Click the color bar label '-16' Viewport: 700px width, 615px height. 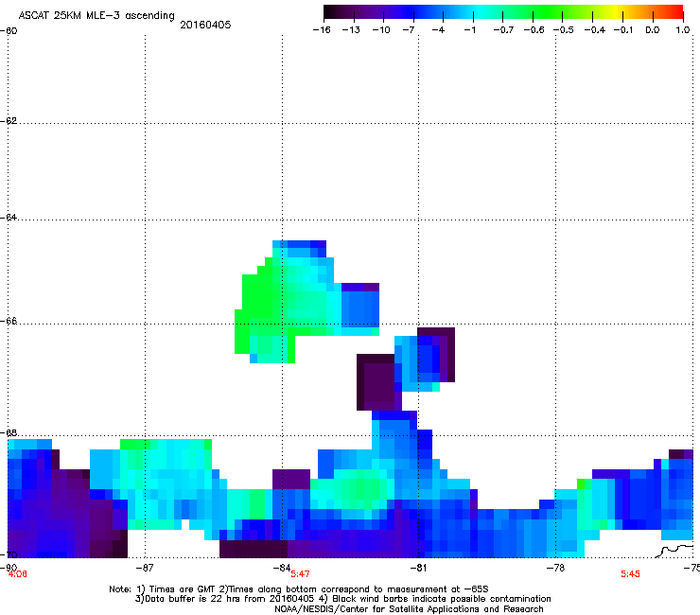click(322, 30)
